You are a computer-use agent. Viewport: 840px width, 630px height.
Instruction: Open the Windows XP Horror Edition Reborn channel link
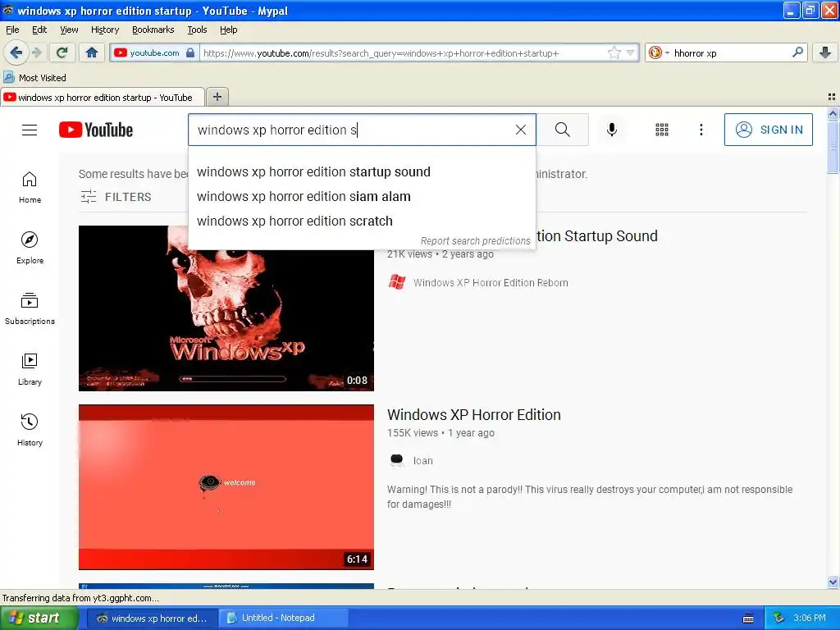coord(491,282)
